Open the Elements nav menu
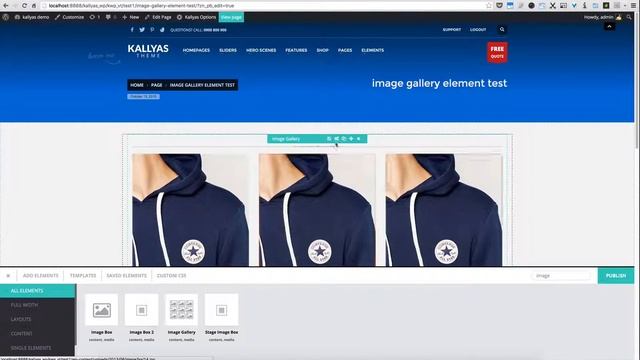The image size is (640, 360). [x=373, y=50]
